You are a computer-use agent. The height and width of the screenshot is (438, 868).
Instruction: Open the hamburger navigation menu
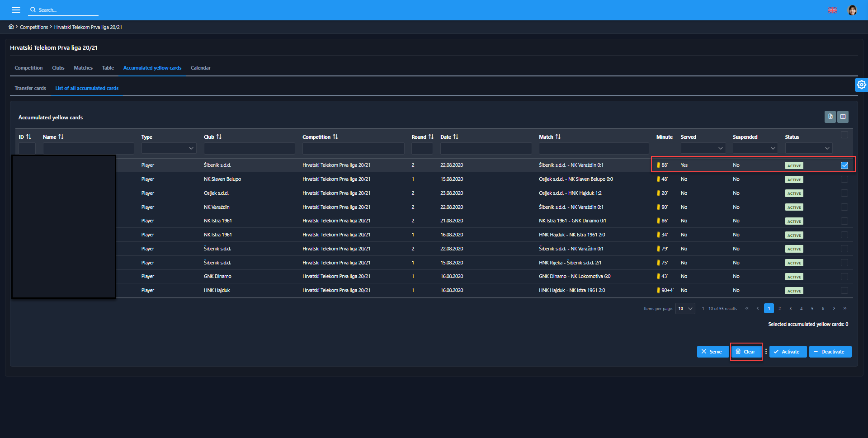tap(16, 10)
